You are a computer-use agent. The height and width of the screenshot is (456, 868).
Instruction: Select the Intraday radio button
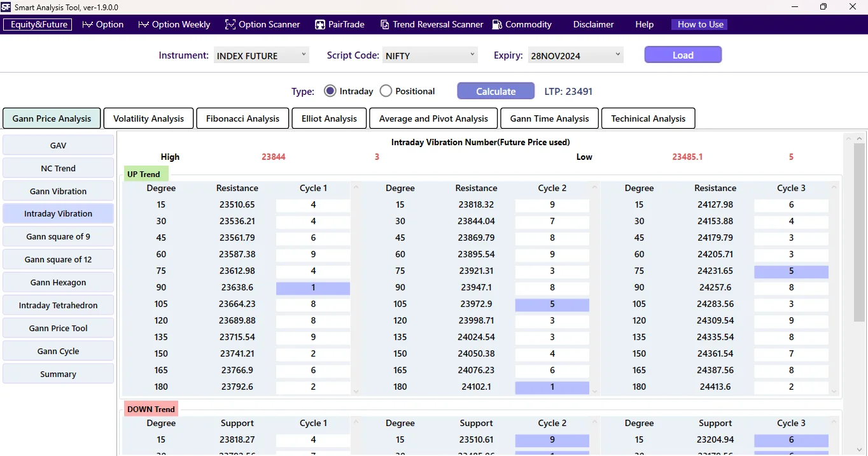(x=330, y=90)
